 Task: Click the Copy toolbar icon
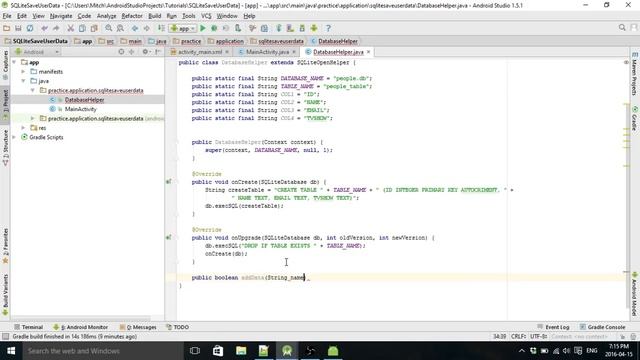[82, 28]
